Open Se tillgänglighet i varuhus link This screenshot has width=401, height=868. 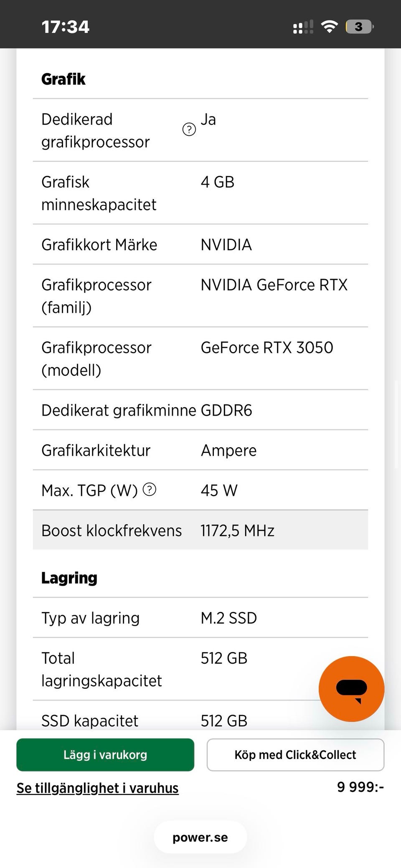pos(97,788)
